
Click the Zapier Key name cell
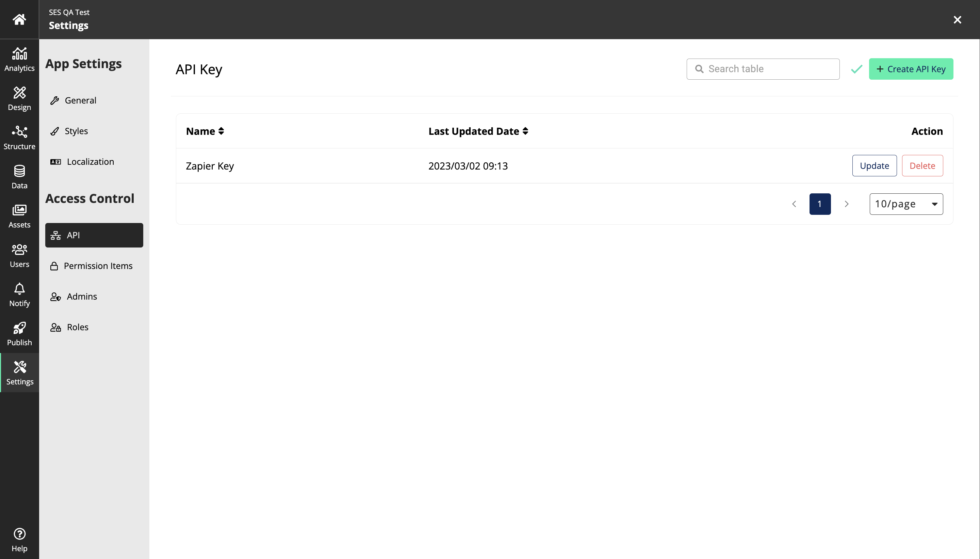point(210,166)
